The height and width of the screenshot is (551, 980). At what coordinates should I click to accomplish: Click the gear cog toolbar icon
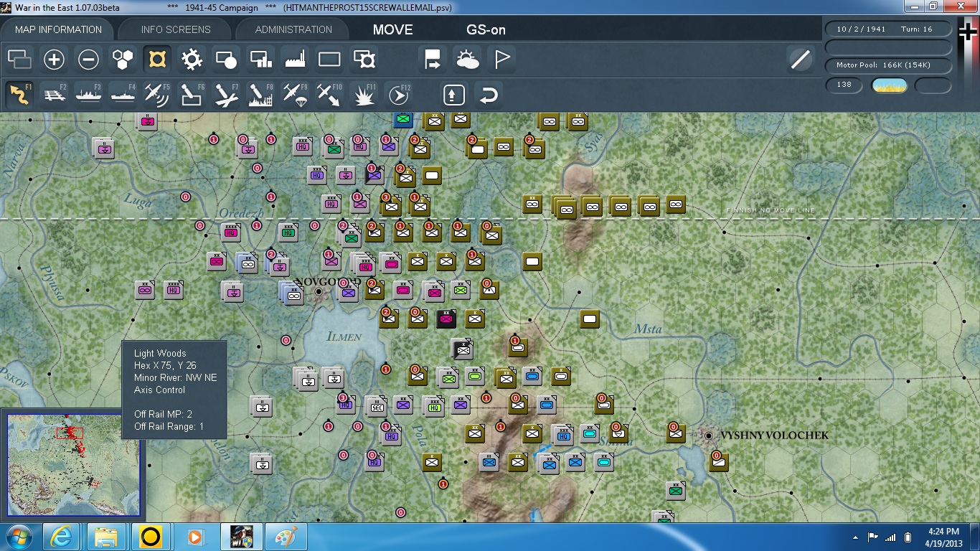click(192, 60)
